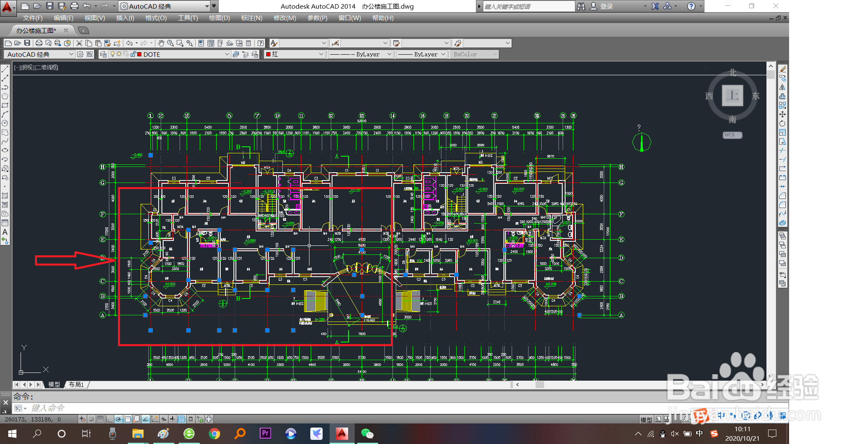Select the Cut scissors icon
Screen dimensions: 868x444
(80, 43)
